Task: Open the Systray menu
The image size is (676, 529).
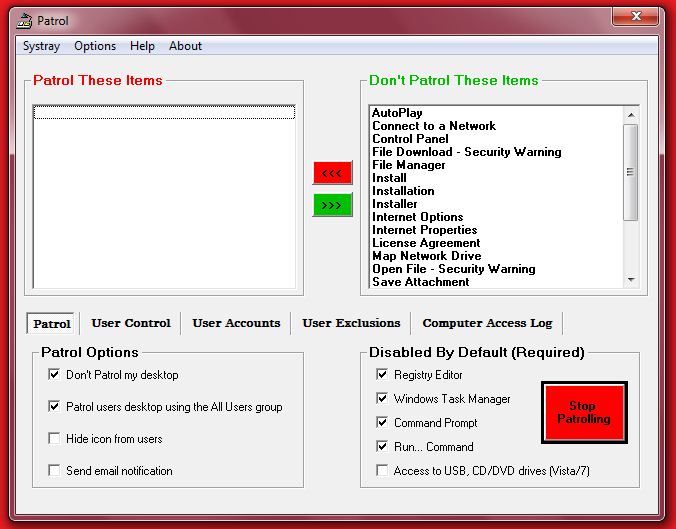Action: [41, 46]
